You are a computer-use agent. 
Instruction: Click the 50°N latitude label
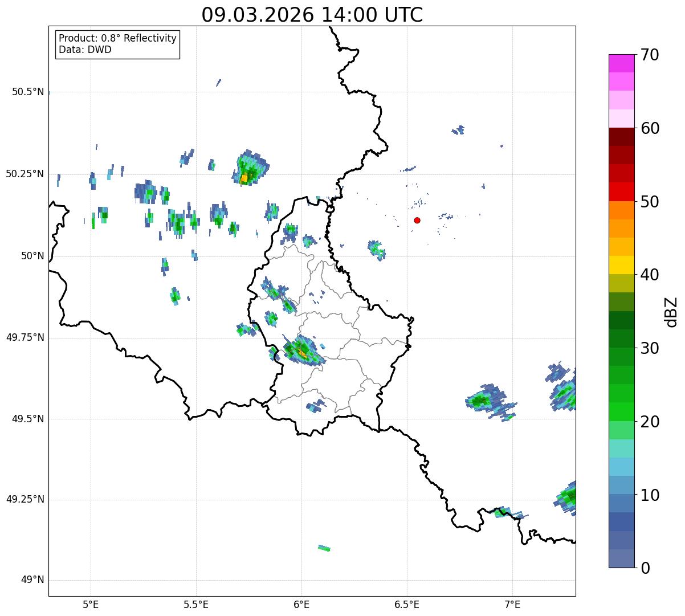[32, 256]
